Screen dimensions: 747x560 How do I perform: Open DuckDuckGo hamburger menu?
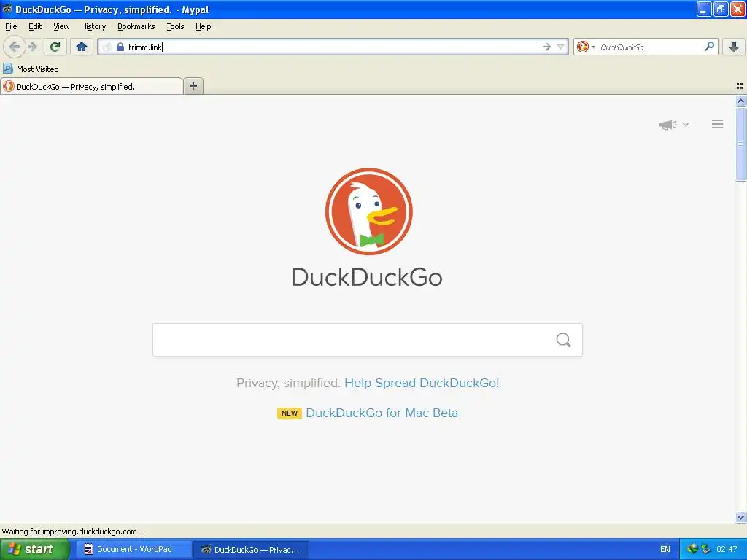[718, 124]
